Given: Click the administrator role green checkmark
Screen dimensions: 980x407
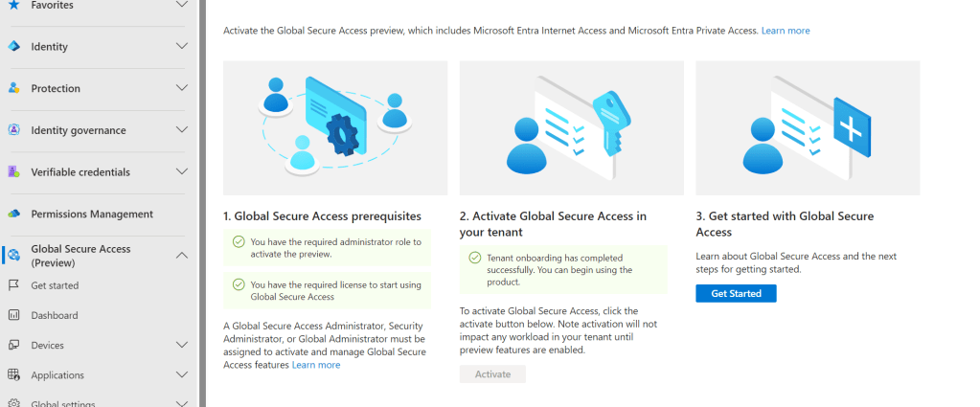Looking at the screenshot, I should coord(239,242).
